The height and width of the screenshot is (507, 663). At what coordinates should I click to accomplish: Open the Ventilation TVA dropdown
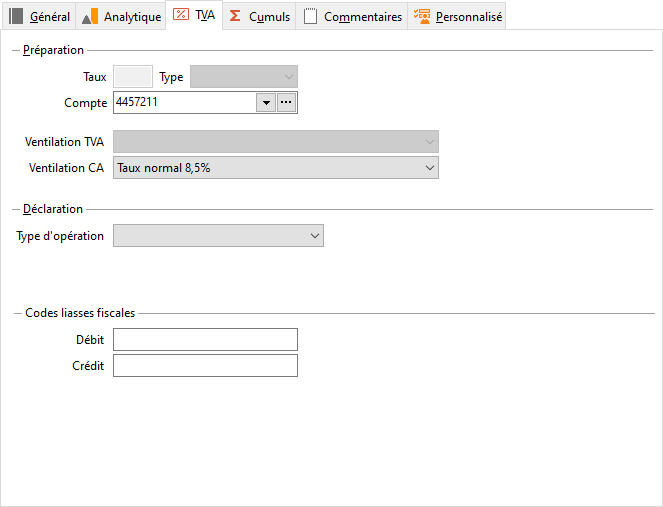(276, 142)
